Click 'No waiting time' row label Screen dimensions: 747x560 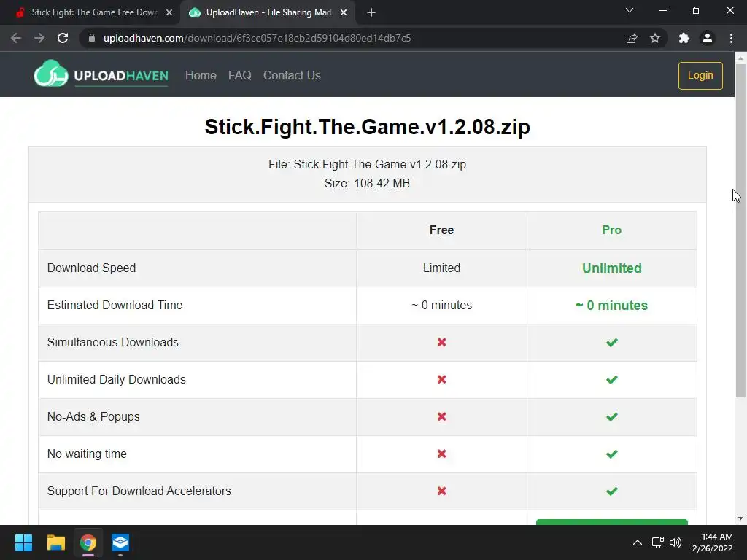coord(87,454)
